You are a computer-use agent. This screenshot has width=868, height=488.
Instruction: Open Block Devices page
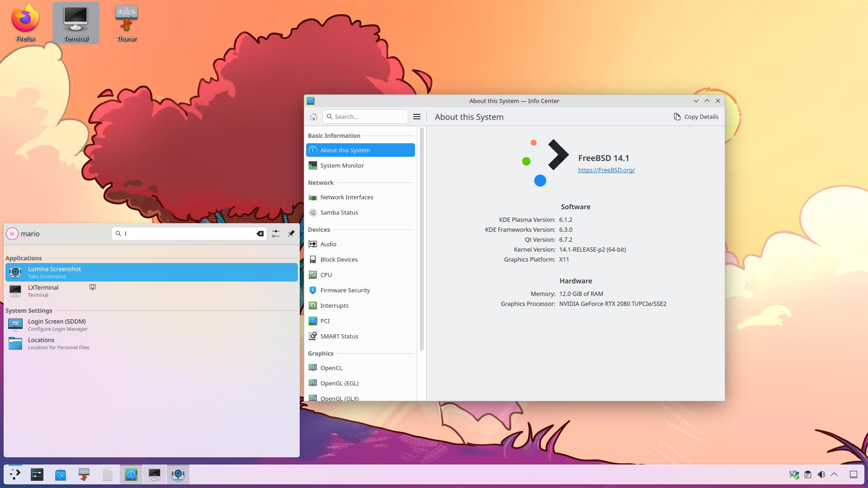(360, 259)
